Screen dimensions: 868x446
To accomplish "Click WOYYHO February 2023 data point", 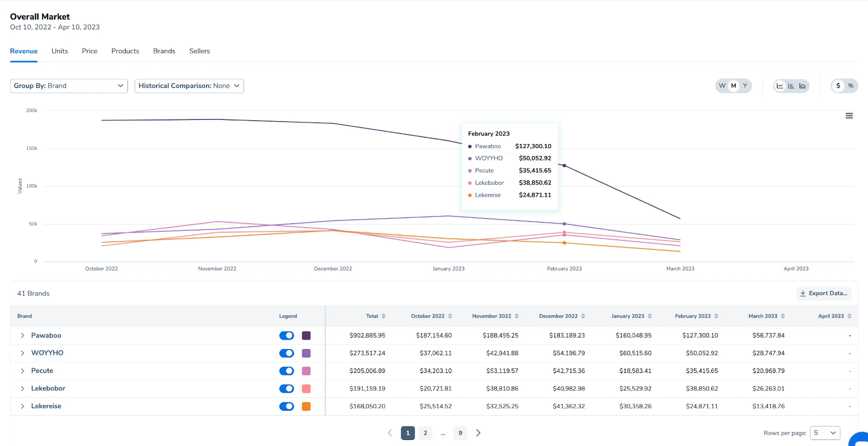I will pos(564,224).
